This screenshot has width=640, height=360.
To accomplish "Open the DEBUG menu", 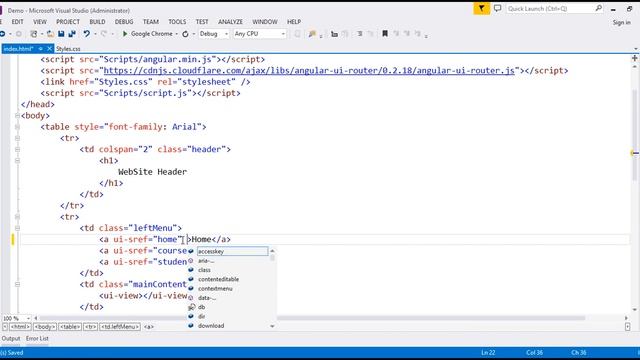I will pyautogui.click(x=124, y=22).
